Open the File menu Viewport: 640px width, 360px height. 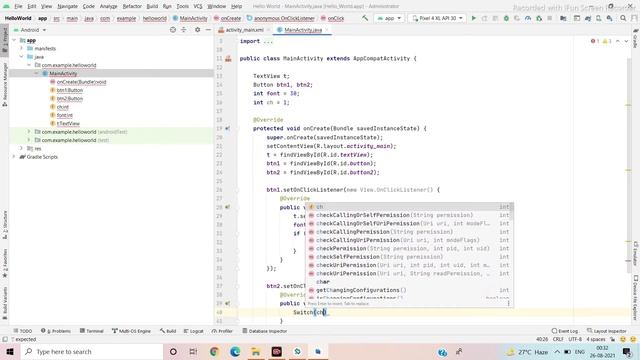click(18, 7)
